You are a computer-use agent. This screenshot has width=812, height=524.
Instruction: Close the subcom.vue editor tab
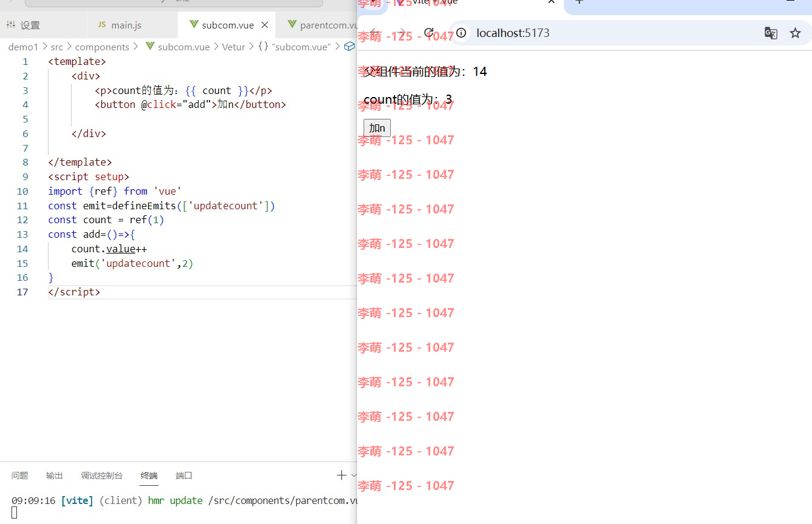click(265, 25)
